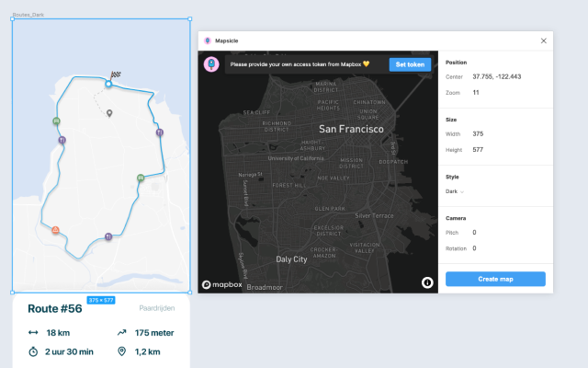Click the Paardrijden label

157,308
